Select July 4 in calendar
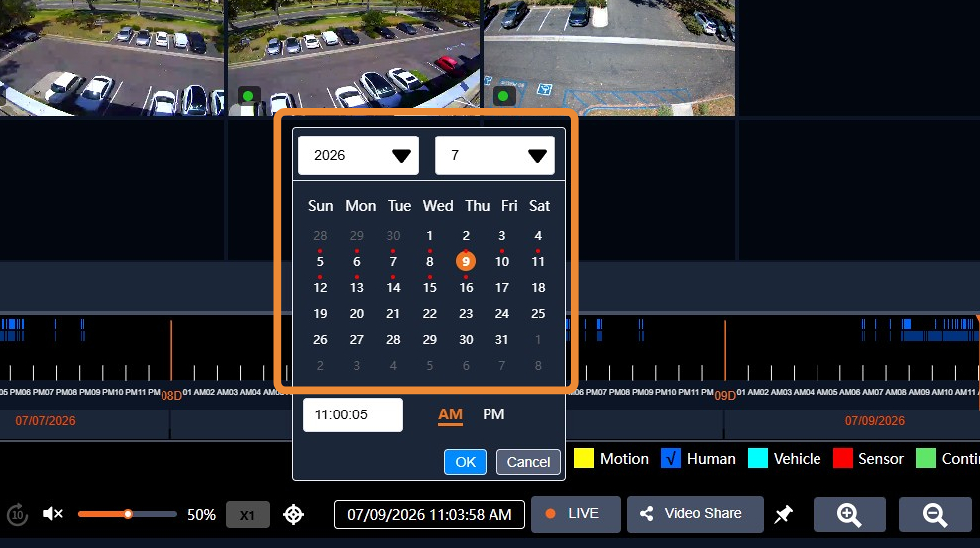 [538, 235]
